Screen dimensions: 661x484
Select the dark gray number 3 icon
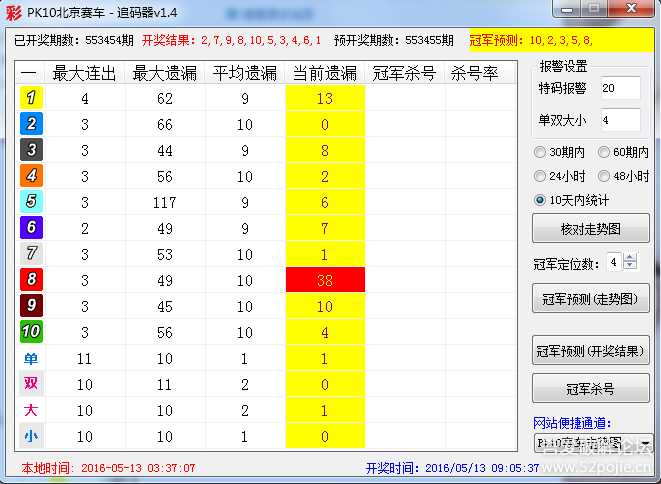click(31, 150)
